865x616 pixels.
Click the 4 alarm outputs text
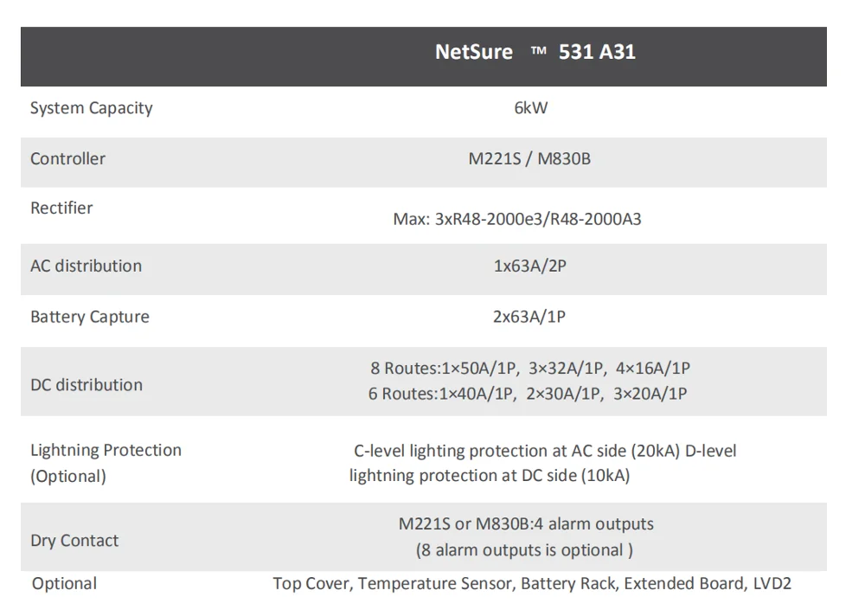click(x=526, y=523)
